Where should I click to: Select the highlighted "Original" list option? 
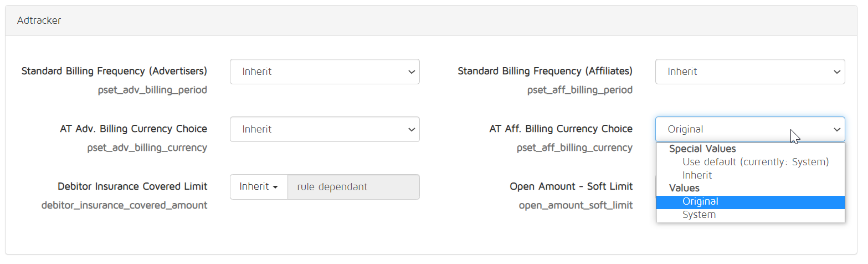click(x=750, y=202)
